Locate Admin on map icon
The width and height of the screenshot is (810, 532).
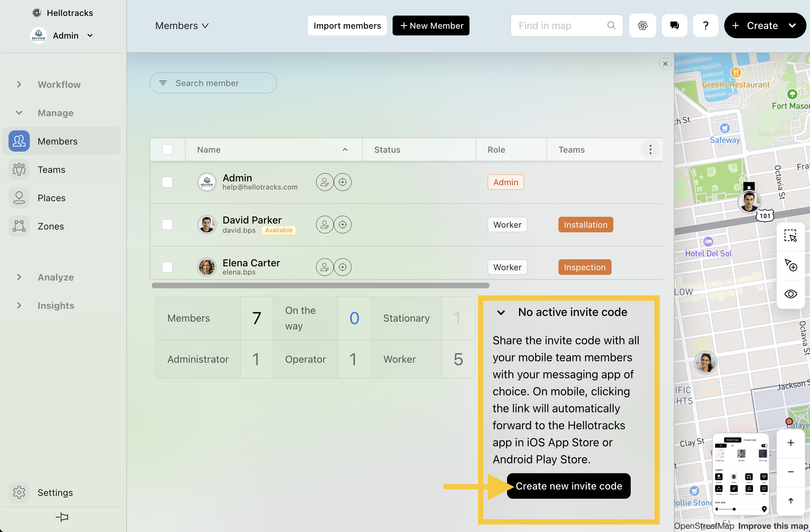(x=343, y=182)
